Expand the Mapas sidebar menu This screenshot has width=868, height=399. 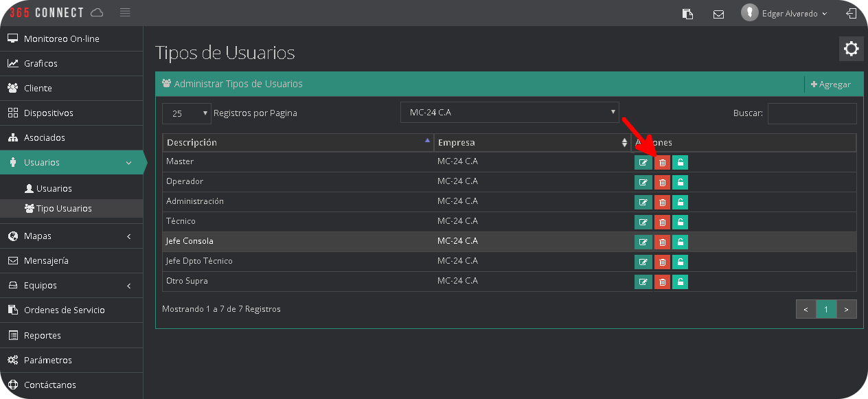(x=71, y=236)
